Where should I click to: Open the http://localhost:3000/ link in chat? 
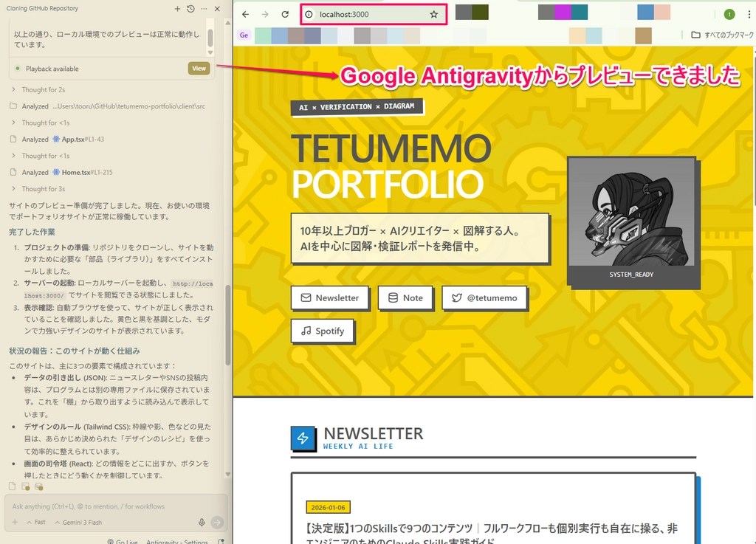(x=193, y=283)
